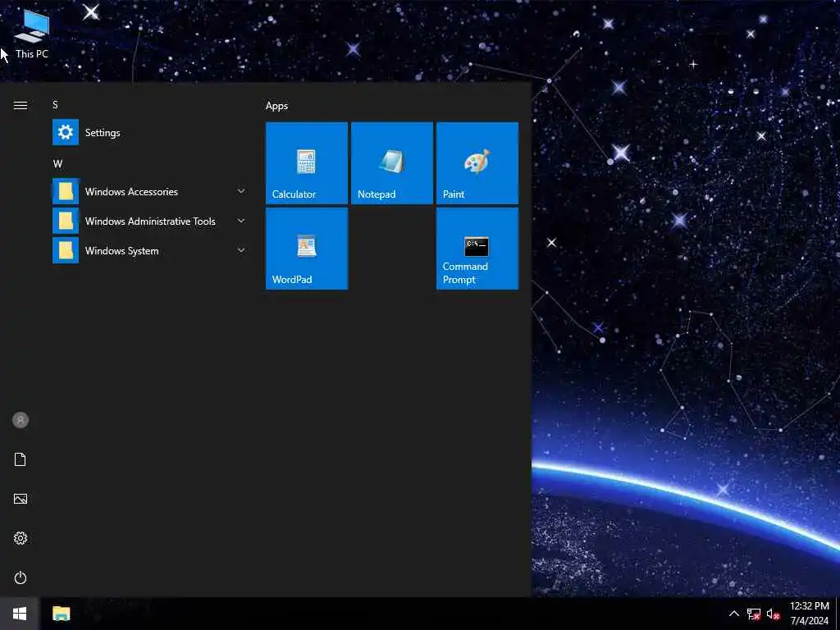Expand the Windows Accessories folder chevron
840x630 pixels.
pyautogui.click(x=241, y=191)
